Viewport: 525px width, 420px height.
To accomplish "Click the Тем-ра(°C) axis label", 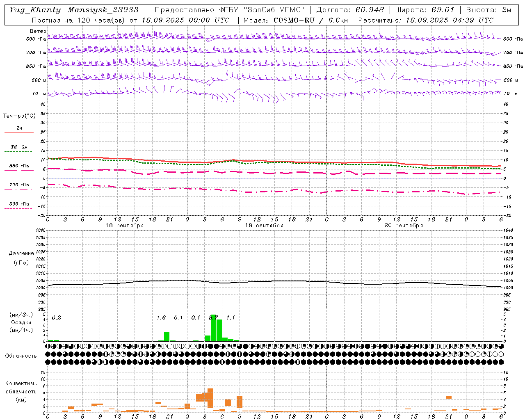I will (x=19, y=116).
